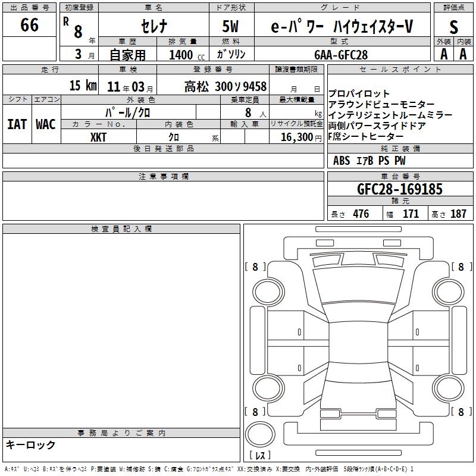Viewport: 476px width, 476px height.
Task: Click chassis number GFC28-169185
Action: 399,189
